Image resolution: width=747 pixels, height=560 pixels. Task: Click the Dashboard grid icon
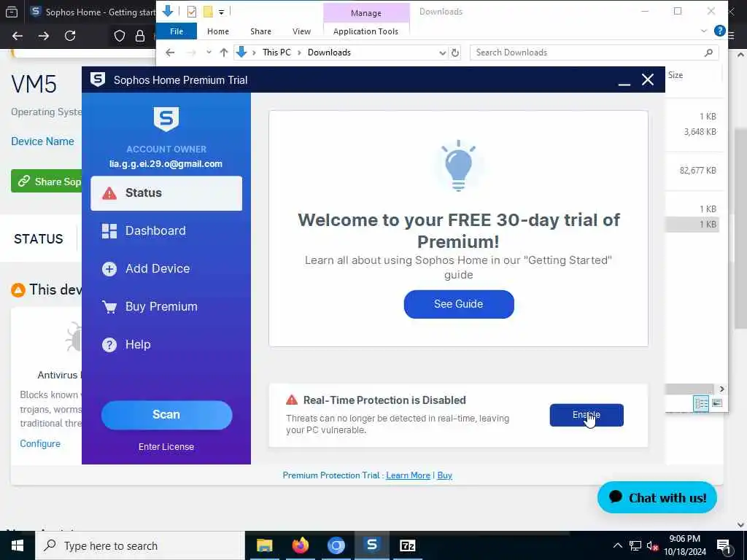109,231
